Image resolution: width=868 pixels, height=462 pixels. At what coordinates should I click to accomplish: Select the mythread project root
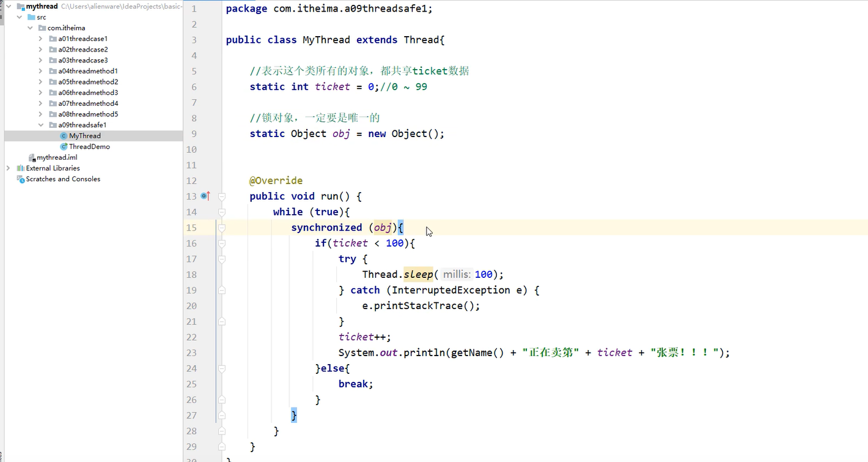point(42,6)
